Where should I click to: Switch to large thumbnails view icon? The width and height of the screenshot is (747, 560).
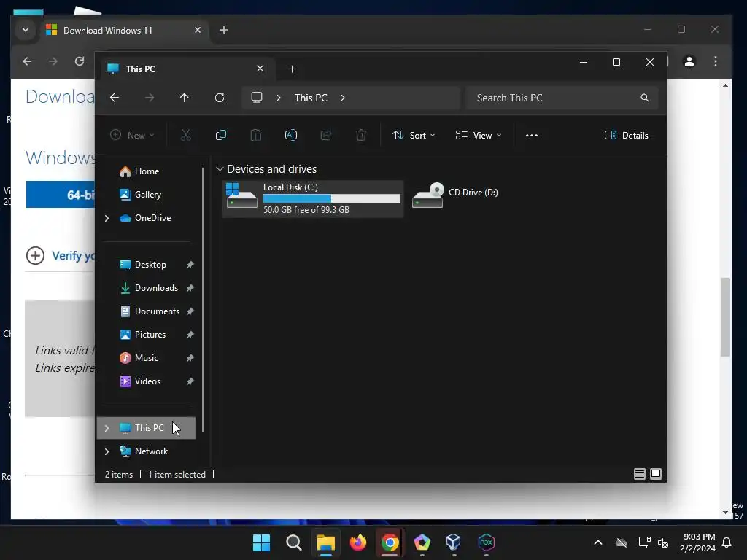tap(656, 474)
